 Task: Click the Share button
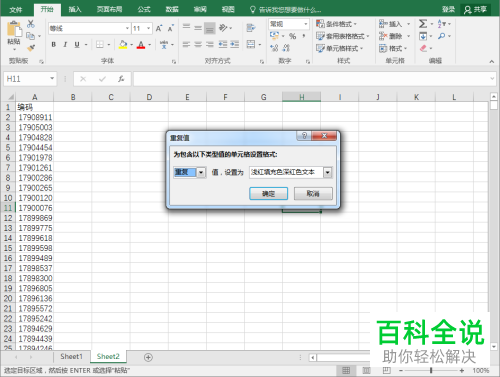click(x=476, y=9)
